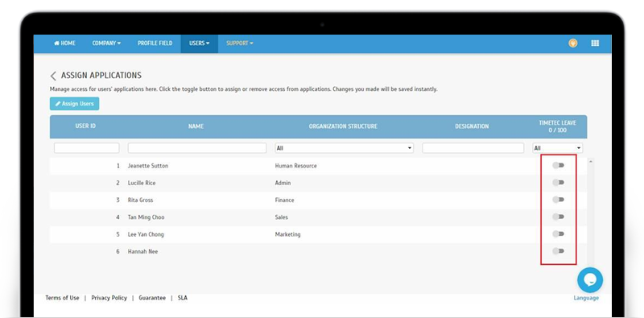Click the Sales organization cell

(x=281, y=217)
